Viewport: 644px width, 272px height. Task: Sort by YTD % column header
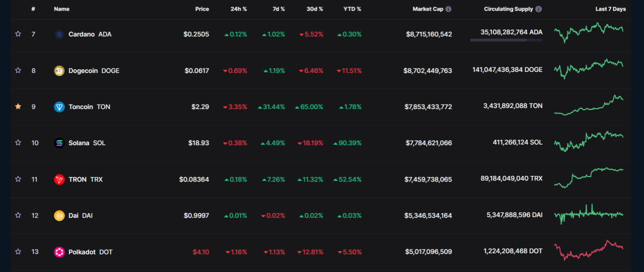click(352, 9)
